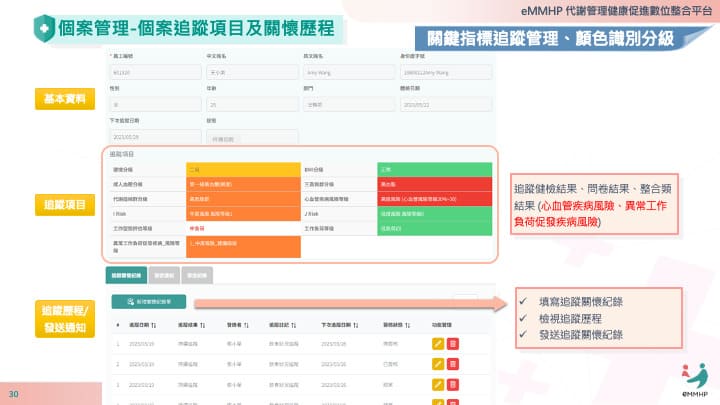Open the third gray tab
The width and height of the screenshot is (720, 405).
[196, 273]
